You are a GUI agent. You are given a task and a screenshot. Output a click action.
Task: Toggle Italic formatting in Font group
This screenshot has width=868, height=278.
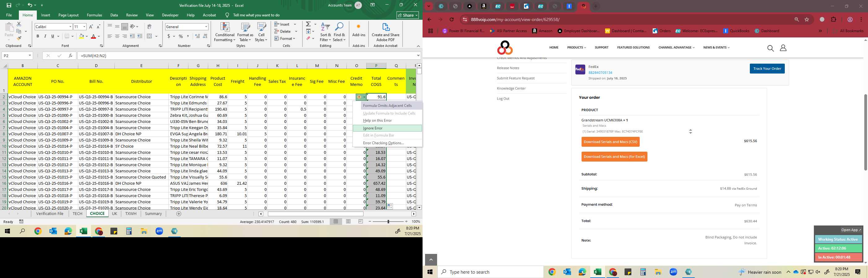coord(45,36)
